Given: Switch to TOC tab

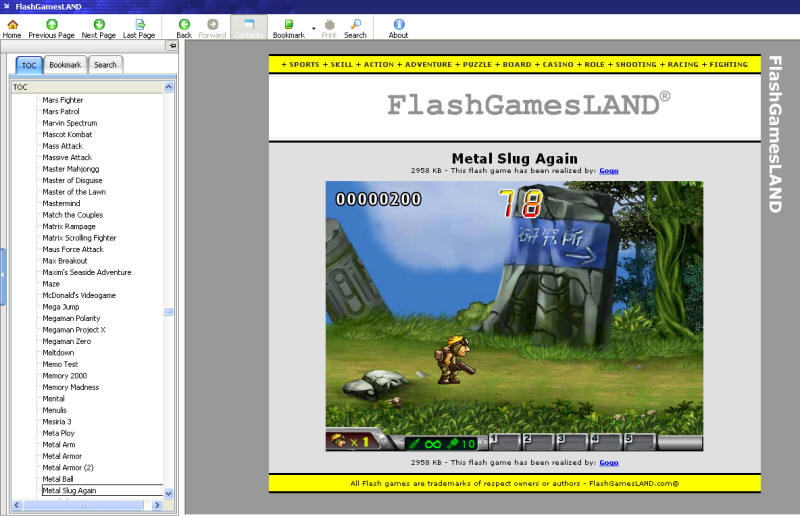Looking at the screenshot, I should coord(29,65).
